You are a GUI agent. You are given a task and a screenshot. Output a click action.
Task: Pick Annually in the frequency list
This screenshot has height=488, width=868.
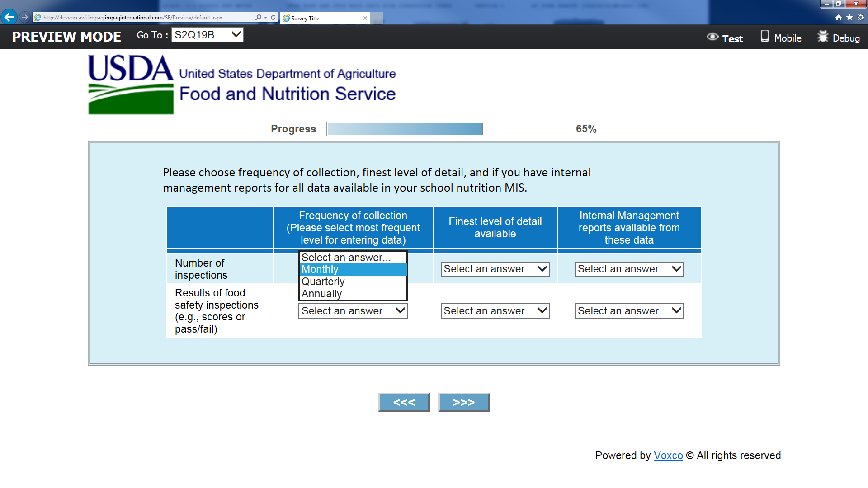point(353,294)
